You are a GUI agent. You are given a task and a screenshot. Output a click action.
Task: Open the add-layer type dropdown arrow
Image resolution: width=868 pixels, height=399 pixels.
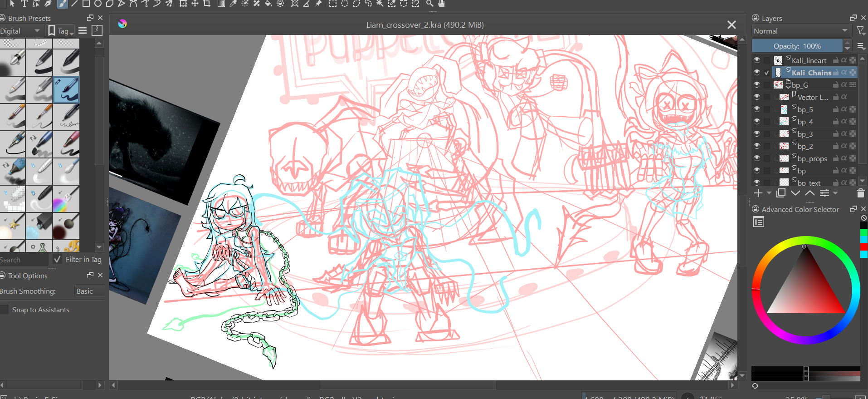(769, 193)
